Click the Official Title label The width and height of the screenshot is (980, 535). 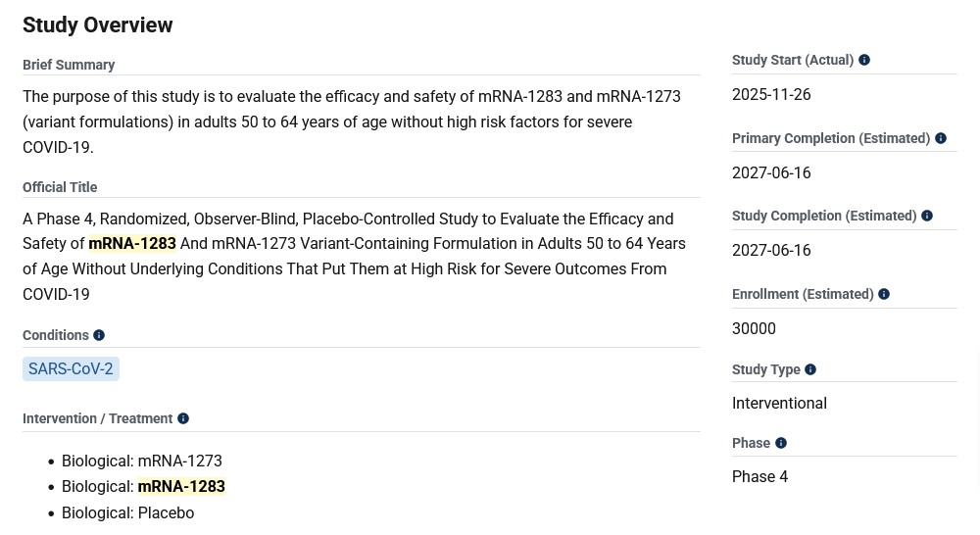click(60, 187)
